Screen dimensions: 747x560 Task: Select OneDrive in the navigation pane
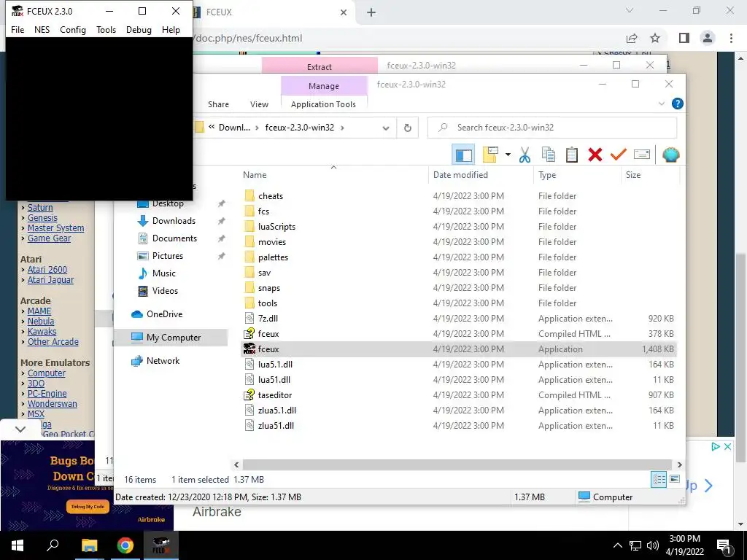(x=164, y=314)
